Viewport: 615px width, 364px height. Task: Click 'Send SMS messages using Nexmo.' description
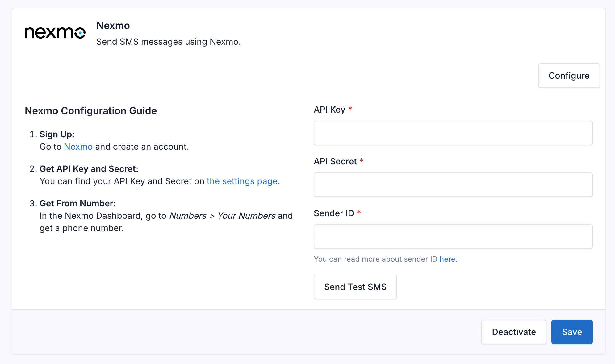pos(169,42)
